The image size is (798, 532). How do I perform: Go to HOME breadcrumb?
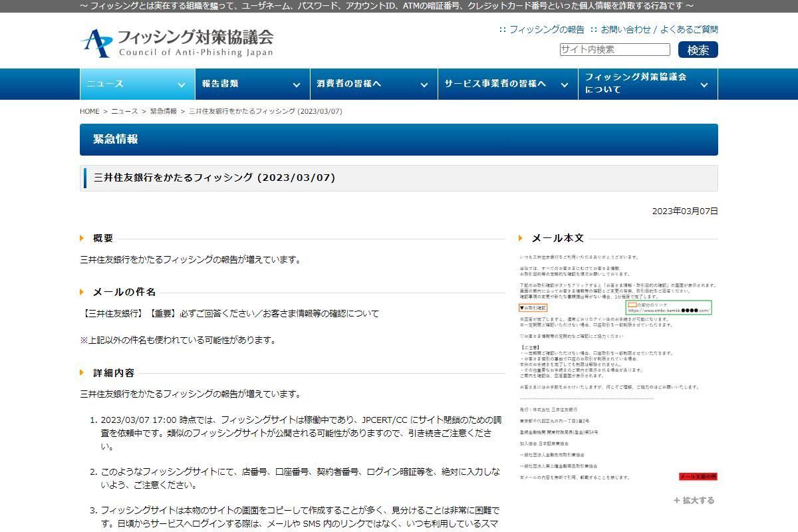[90, 111]
